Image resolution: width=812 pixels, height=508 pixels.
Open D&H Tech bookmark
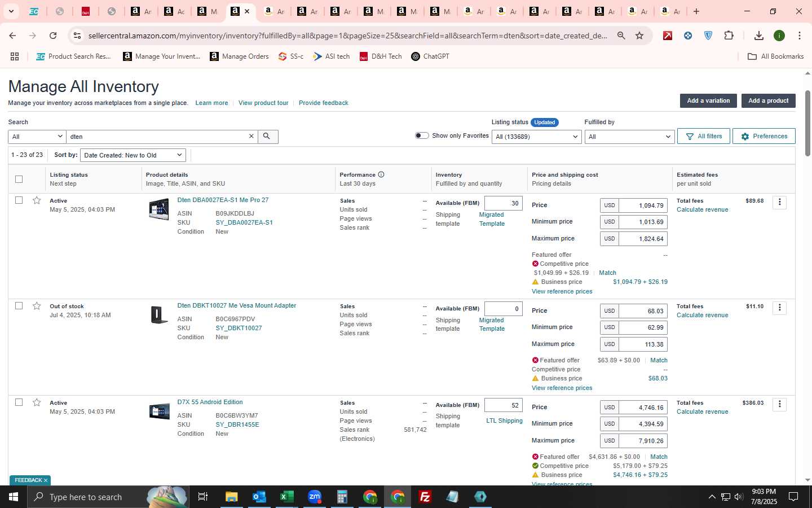(x=381, y=56)
